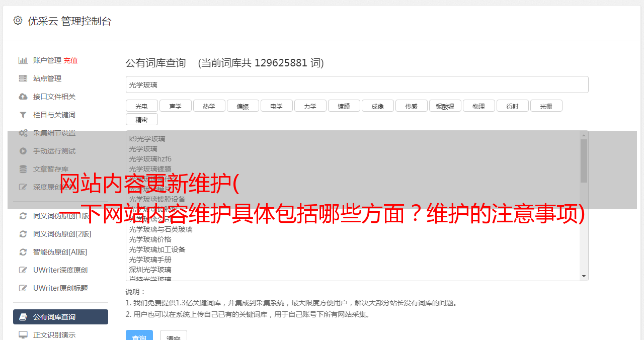Open the UWriter原创标题 menu item
Viewport: 644px width, 340px height.
(x=60, y=288)
